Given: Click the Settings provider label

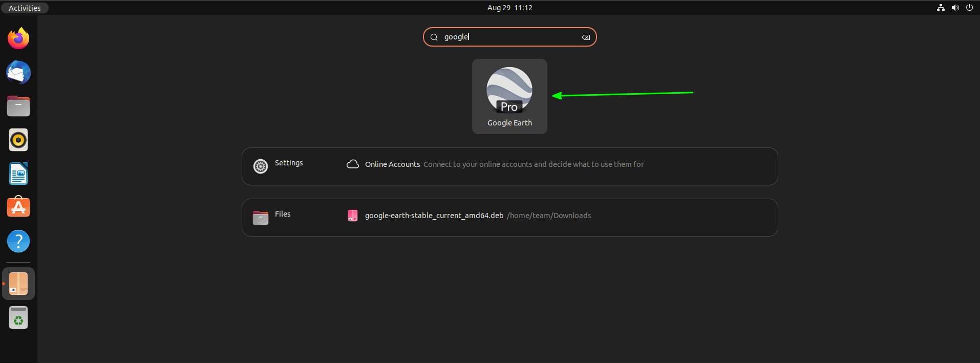Looking at the screenshot, I should pyautogui.click(x=289, y=163).
